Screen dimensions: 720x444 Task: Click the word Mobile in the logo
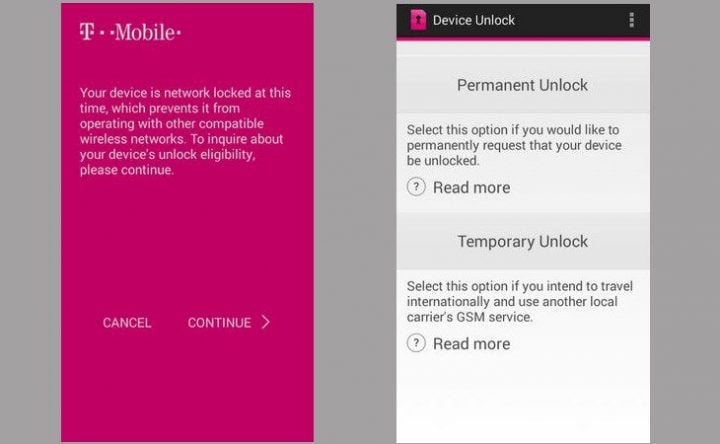(x=145, y=32)
